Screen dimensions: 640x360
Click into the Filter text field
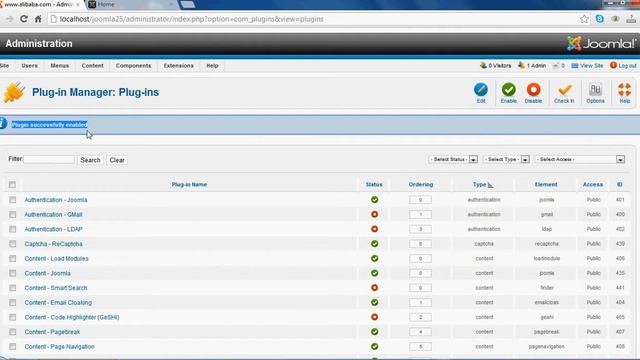click(49, 159)
